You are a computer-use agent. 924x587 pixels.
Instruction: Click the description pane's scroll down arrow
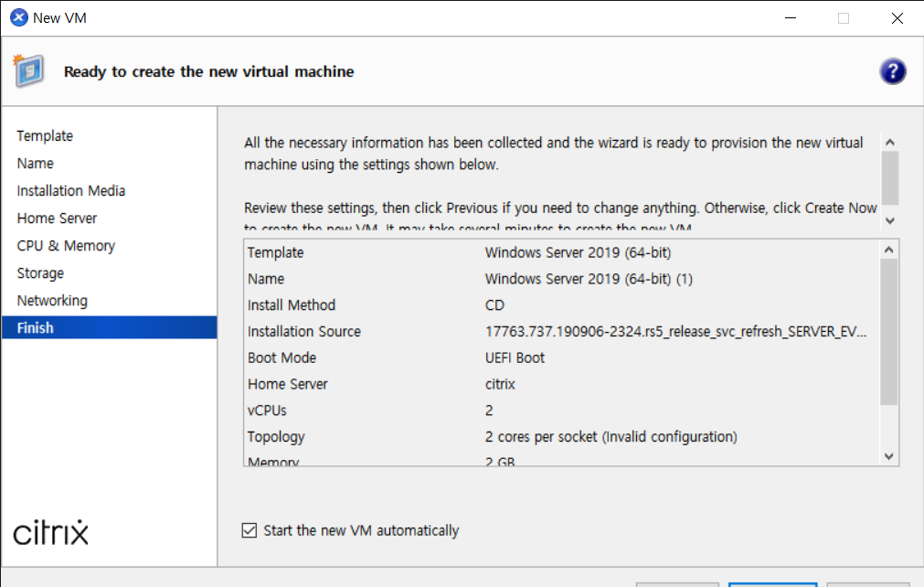[x=890, y=220]
